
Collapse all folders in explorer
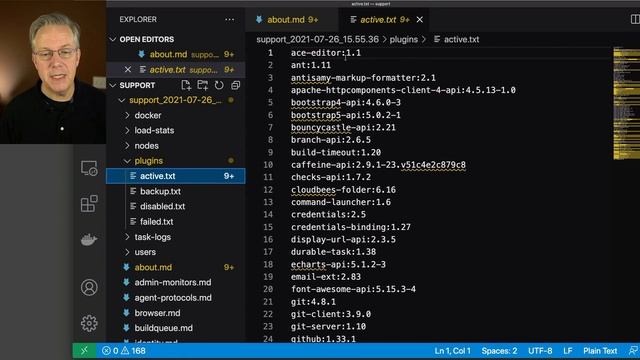[236, 85]
